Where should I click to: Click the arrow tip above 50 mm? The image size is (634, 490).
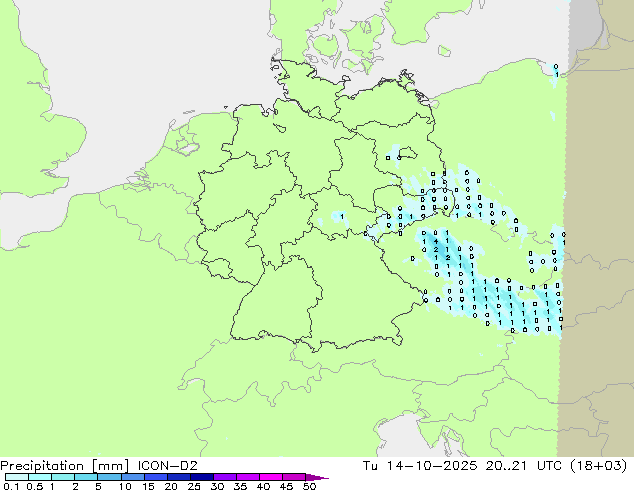click(x=317, y=477)
